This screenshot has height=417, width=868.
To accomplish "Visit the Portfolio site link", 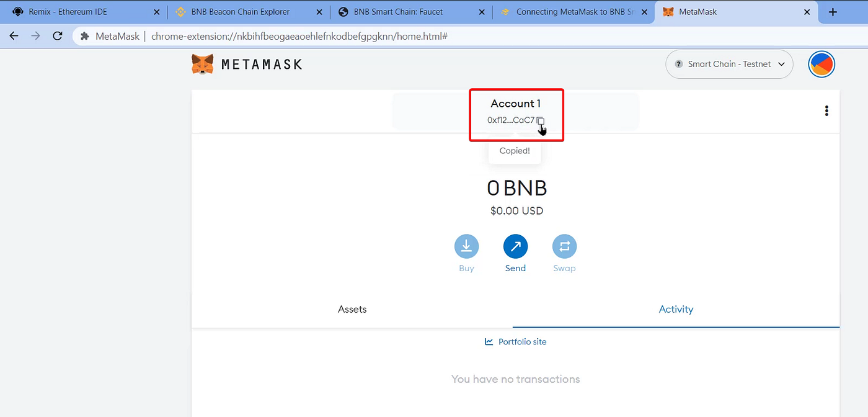I will 522,341.
